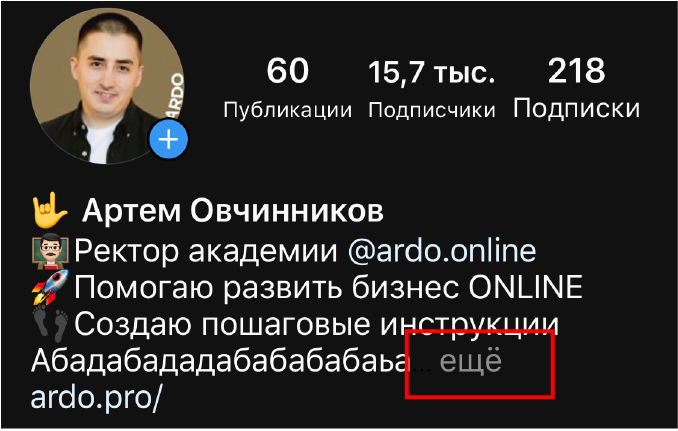
Task: Open the profile photo of Артем Овчинников
Action: tap(107, 86)
